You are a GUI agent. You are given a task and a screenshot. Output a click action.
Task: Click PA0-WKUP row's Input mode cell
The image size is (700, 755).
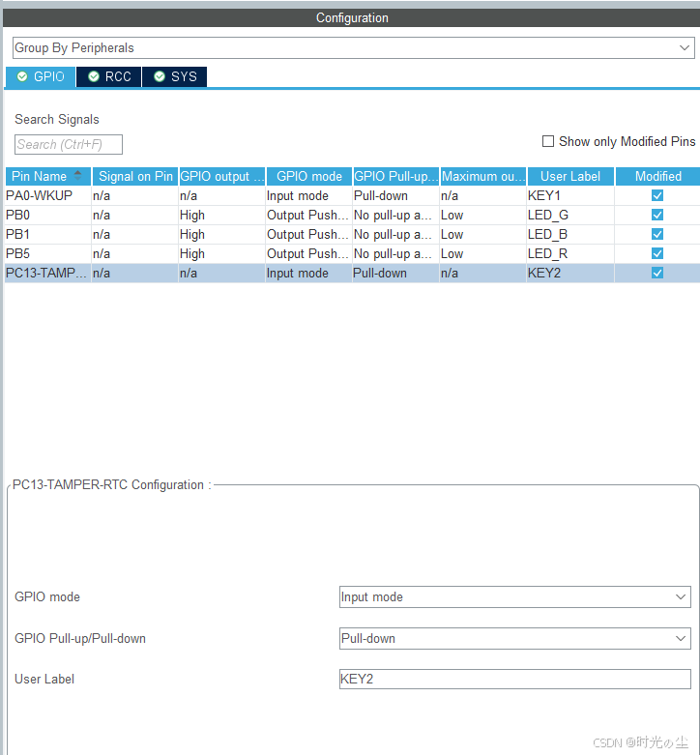coord(308,195)
